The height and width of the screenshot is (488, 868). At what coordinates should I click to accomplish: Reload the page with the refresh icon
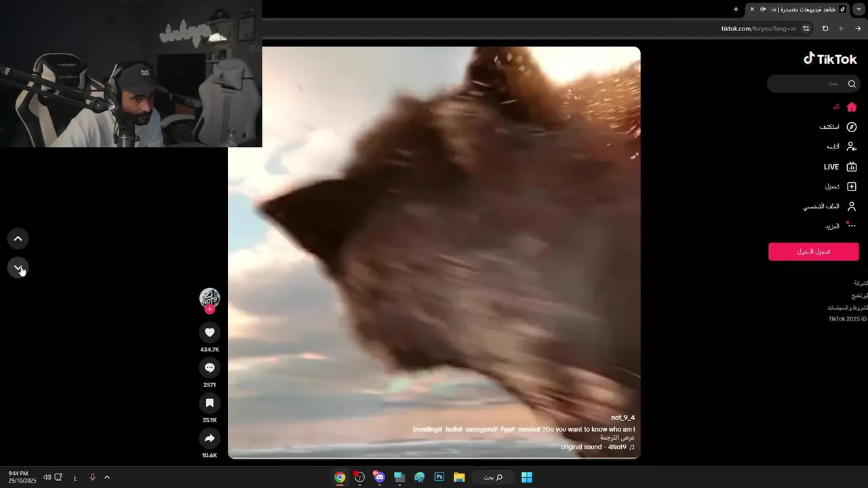825,28
